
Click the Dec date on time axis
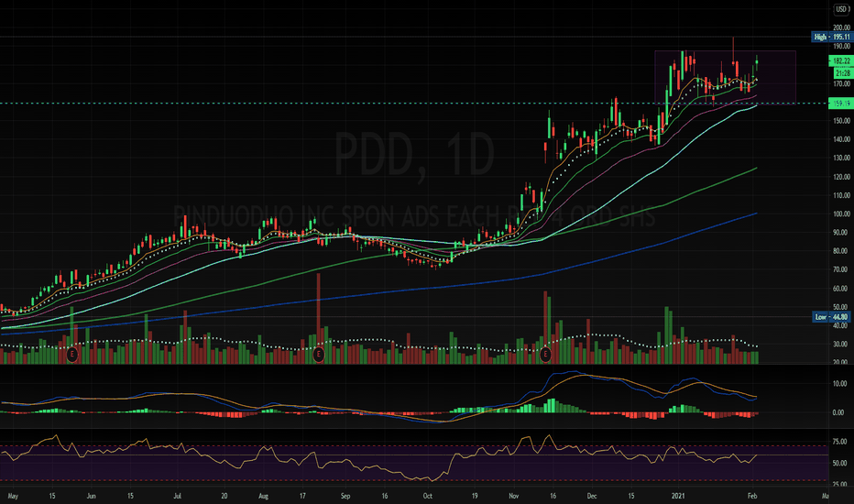[x=592, y=496]
